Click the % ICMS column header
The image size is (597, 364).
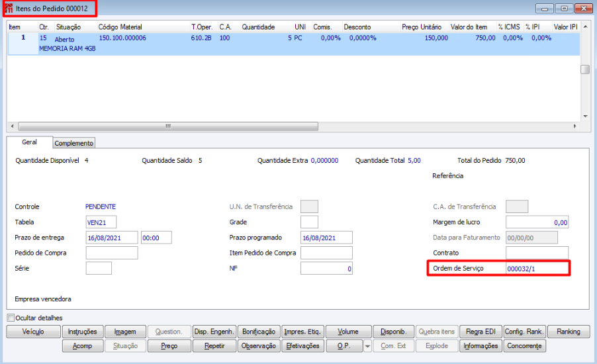(509, 27)
